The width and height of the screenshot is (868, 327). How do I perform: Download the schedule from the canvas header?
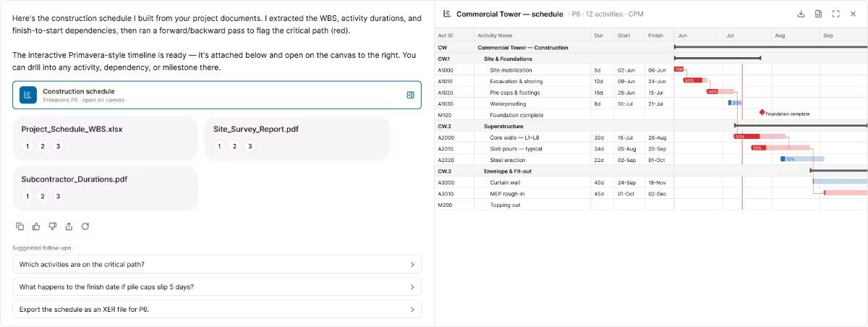tap(801, 14)
